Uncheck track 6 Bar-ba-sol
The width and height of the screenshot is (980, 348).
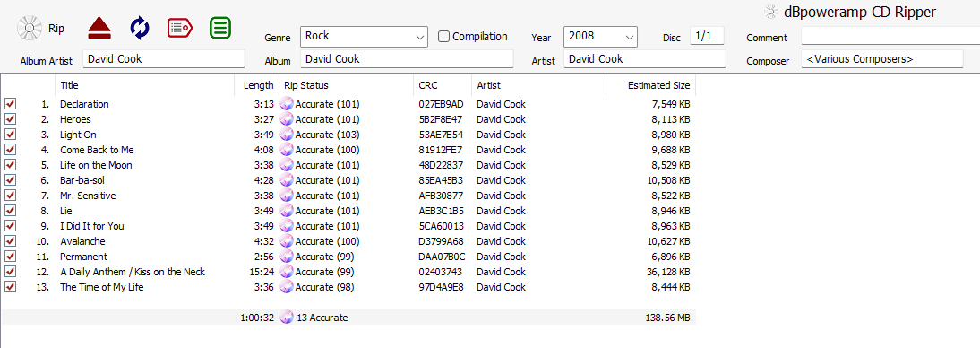tap(10, 180)
